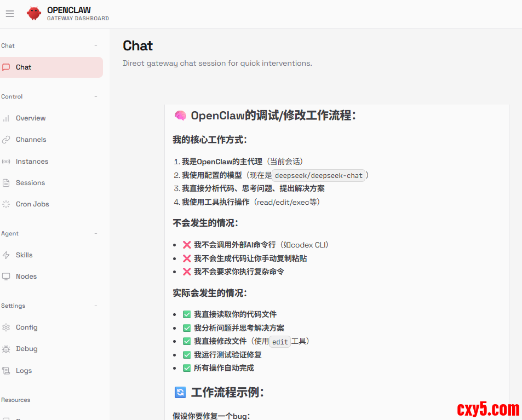Click the Channels link icon
This screenshot has height=420, width=522.
click(x=6, y=140)
